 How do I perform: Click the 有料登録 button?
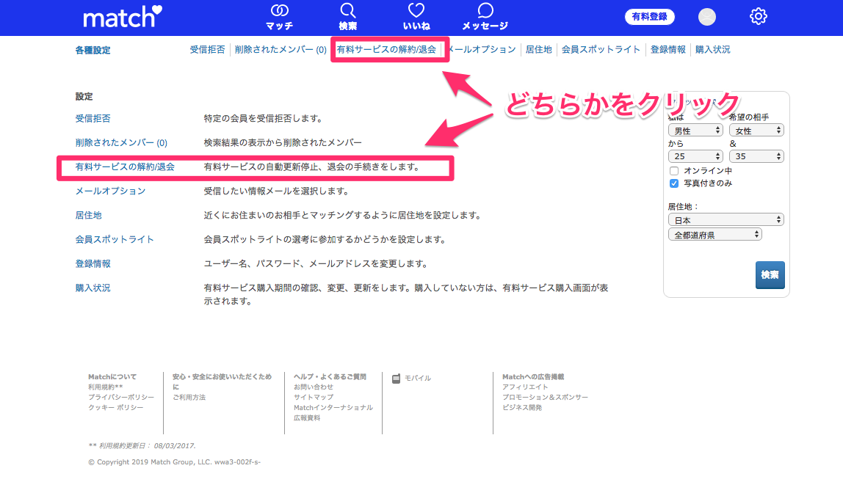pos(649,17)
